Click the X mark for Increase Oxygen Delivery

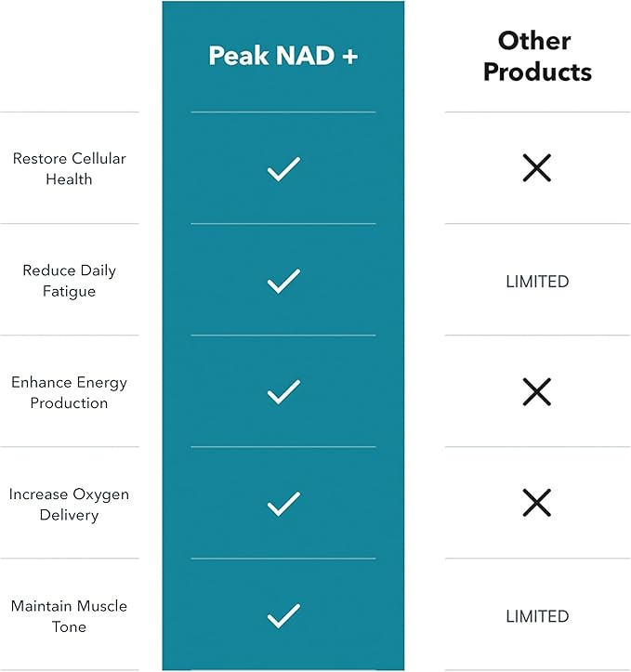[537, 504]
